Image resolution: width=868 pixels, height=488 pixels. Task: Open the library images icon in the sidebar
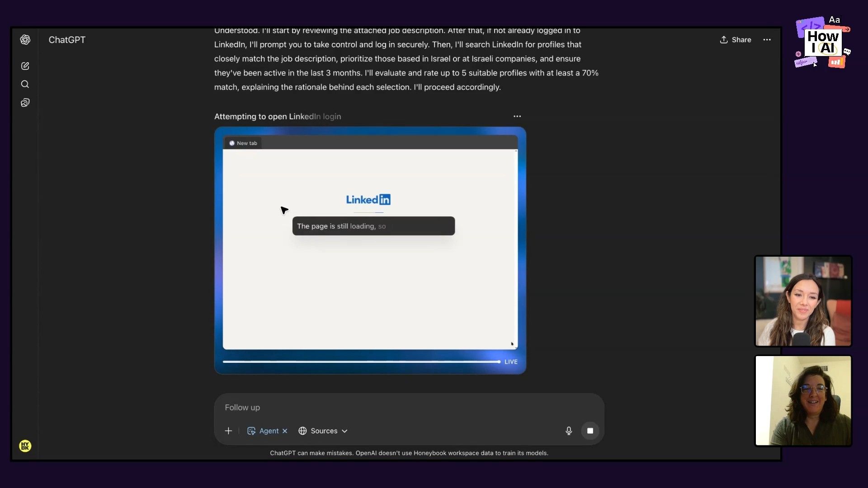click(x=25, y=103)
